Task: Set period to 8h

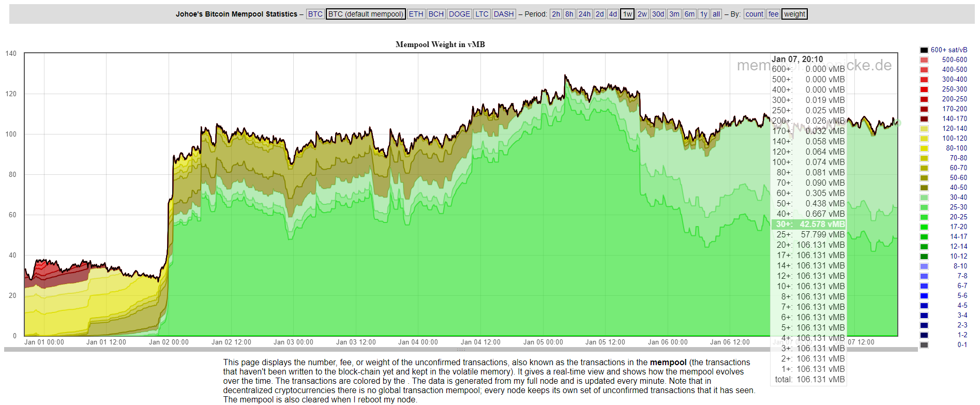Action: tap(569, 14)
